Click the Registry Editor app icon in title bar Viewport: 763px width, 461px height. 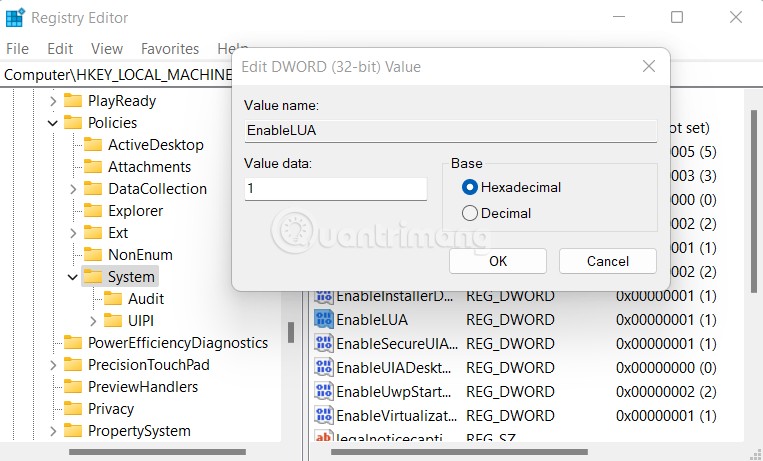click(x=15, y=18)
